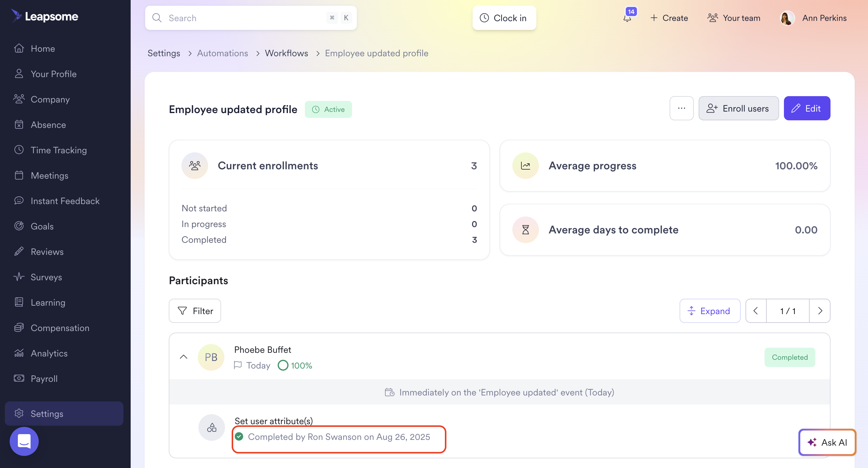Click the Surveys pulse icon
Image resolution: width=868 pixels, height=468 pixels.
[x=19, y=277]
